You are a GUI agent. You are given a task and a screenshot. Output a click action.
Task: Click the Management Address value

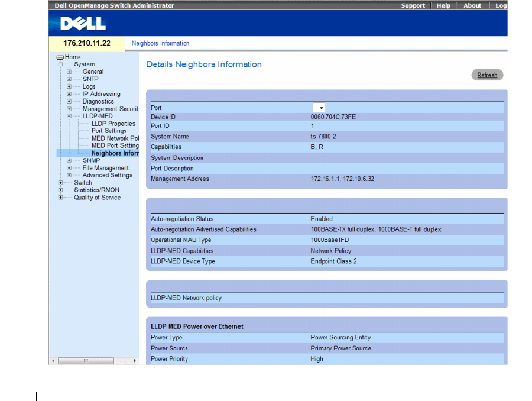[342, 179]
